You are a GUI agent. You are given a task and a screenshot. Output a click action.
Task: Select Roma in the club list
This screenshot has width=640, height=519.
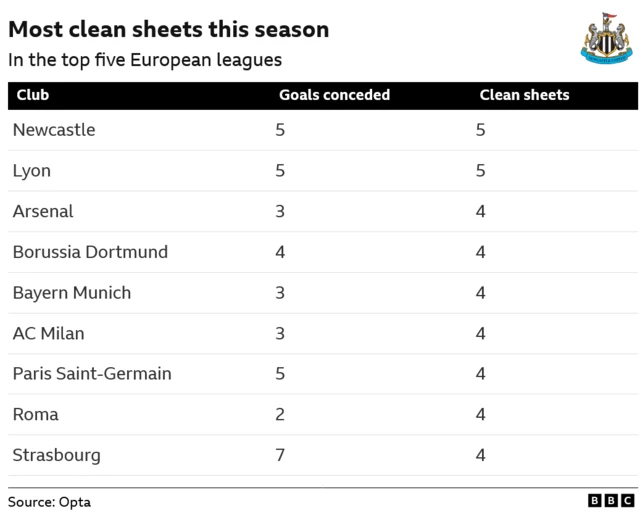(x=36, y=414)
